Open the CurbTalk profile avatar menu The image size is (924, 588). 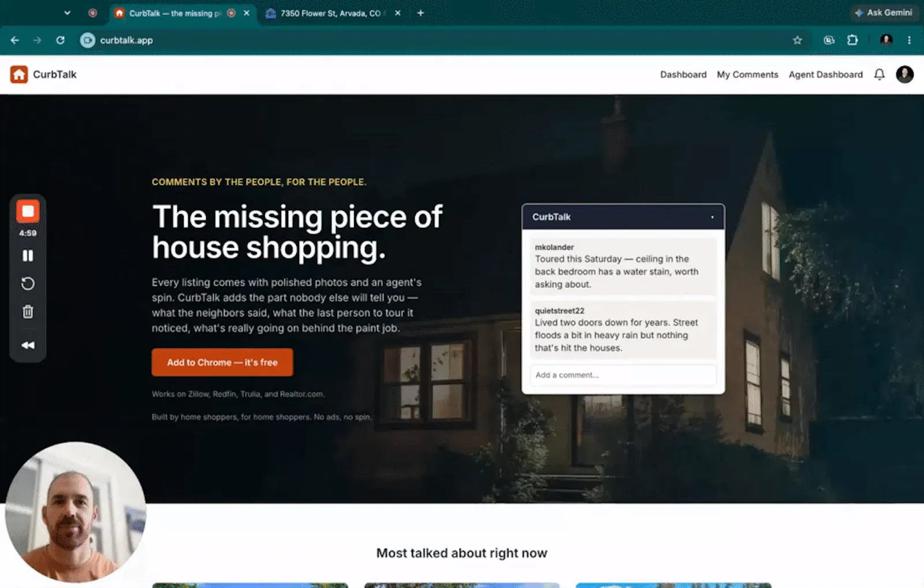(x=904, y=74)
